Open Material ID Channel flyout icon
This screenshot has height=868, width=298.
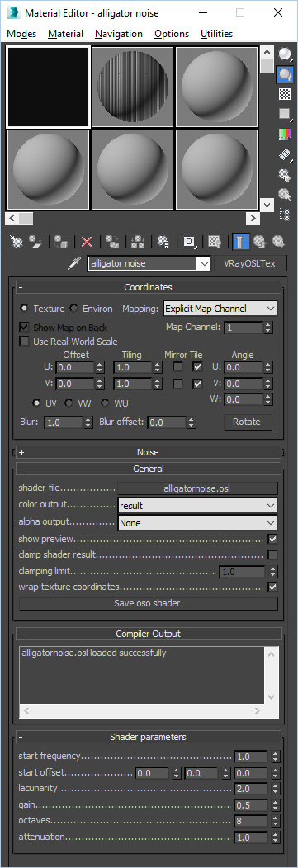pos(189,242)
